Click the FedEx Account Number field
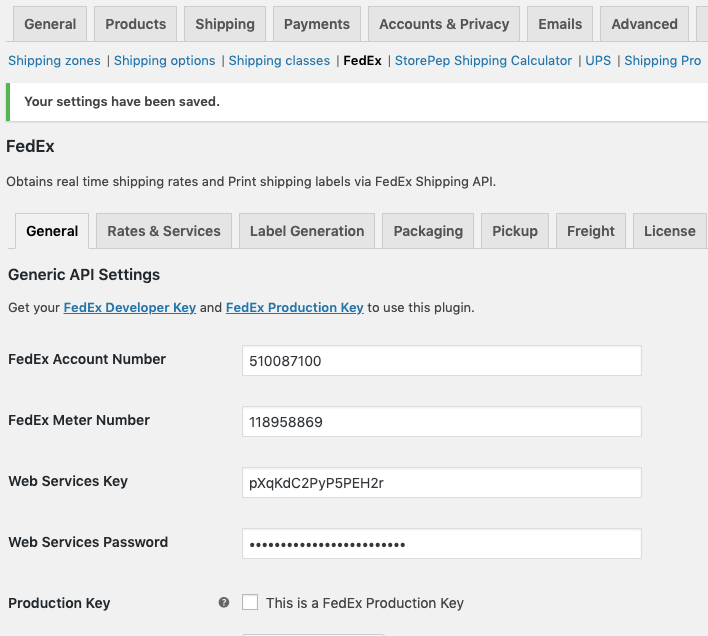Image resolution: width=708 pixels, height=636 pixels. (x=441, y=361)
